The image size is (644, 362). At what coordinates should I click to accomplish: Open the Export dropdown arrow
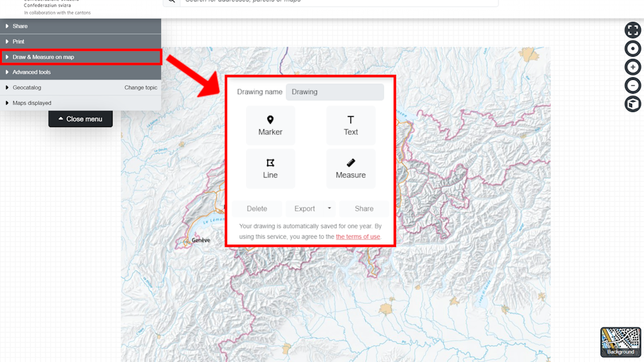[x=329, y=209]
